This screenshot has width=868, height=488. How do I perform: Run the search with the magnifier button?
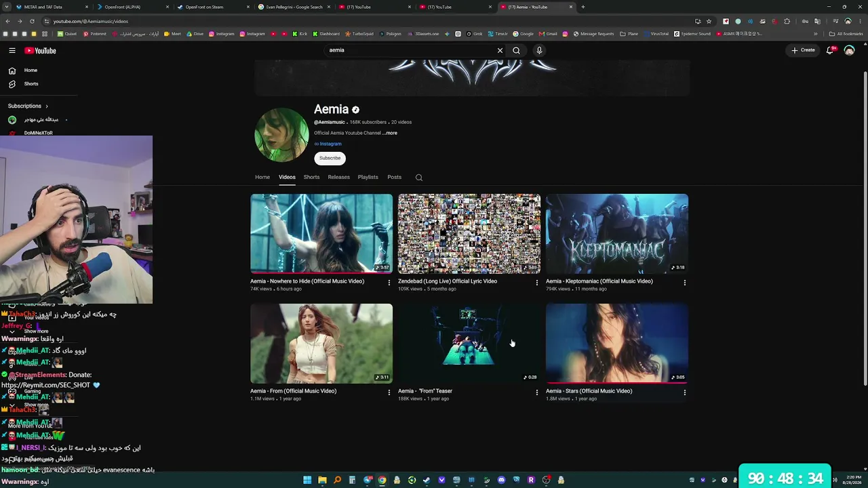pos(516,50)
